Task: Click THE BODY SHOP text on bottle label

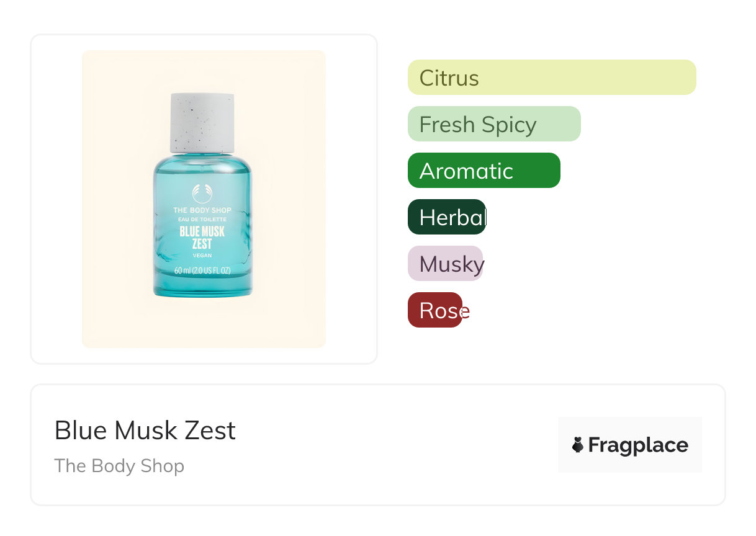Action: (202, 210)
